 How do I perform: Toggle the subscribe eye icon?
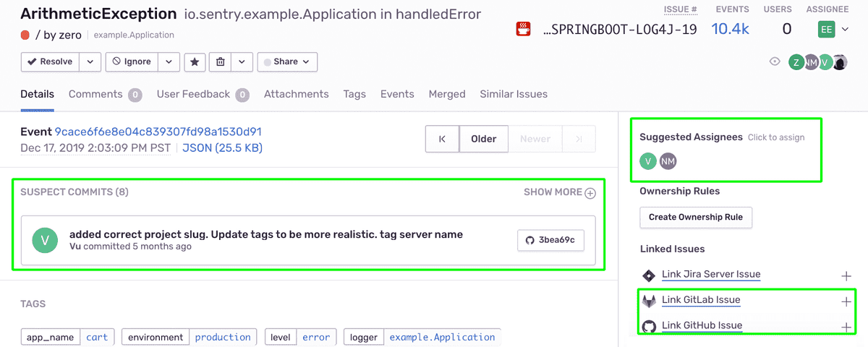(775, 62)
